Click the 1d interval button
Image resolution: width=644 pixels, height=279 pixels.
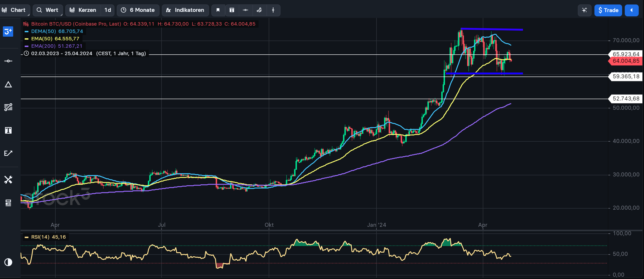click(108, 10)
